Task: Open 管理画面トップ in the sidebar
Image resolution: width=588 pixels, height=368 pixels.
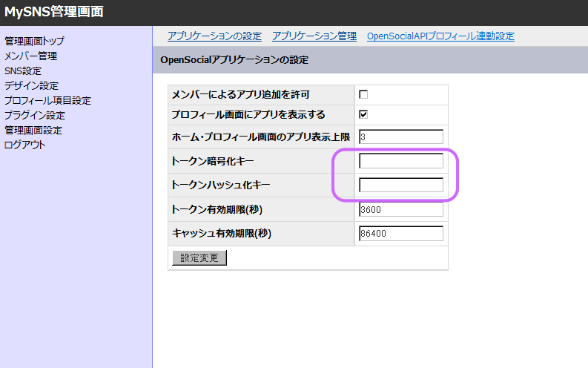Action: click(x=34, y=41)
